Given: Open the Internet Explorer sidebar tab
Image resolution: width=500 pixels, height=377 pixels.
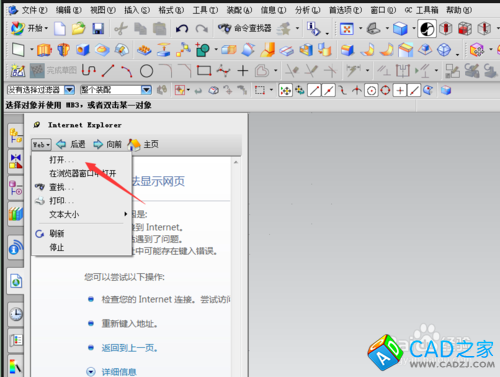Looking at the screenshot, I should click(16, 282).
